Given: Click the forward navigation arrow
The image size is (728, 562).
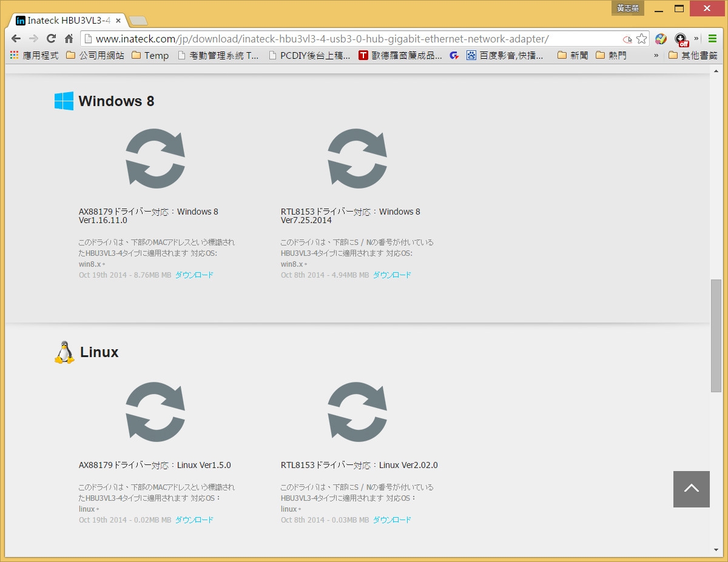Looking at the screenshot, I should (x=34, y=38).
